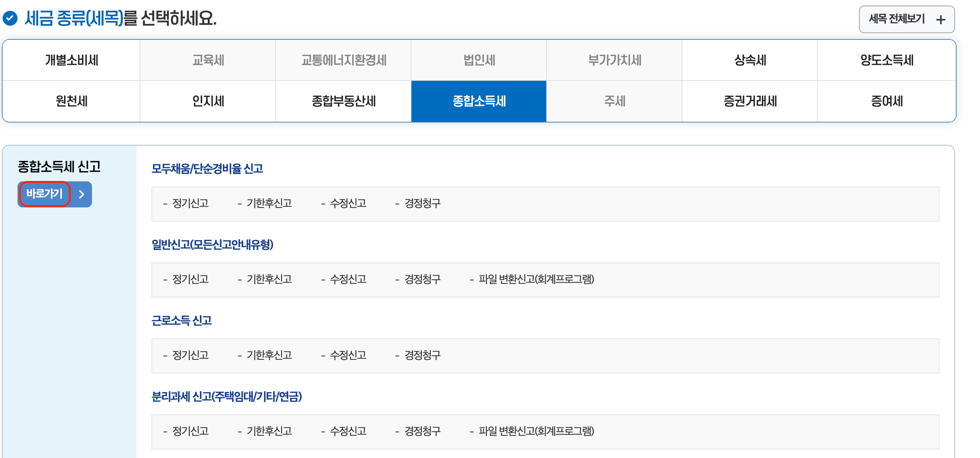Open the 상속세 tab
The image size is (980, 458).
(x=750, y=60)
